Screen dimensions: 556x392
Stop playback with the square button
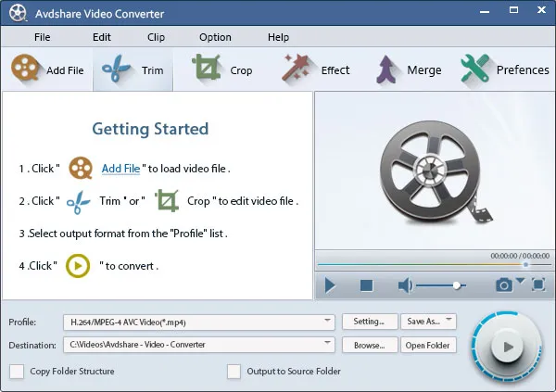(x=367, y=285)
